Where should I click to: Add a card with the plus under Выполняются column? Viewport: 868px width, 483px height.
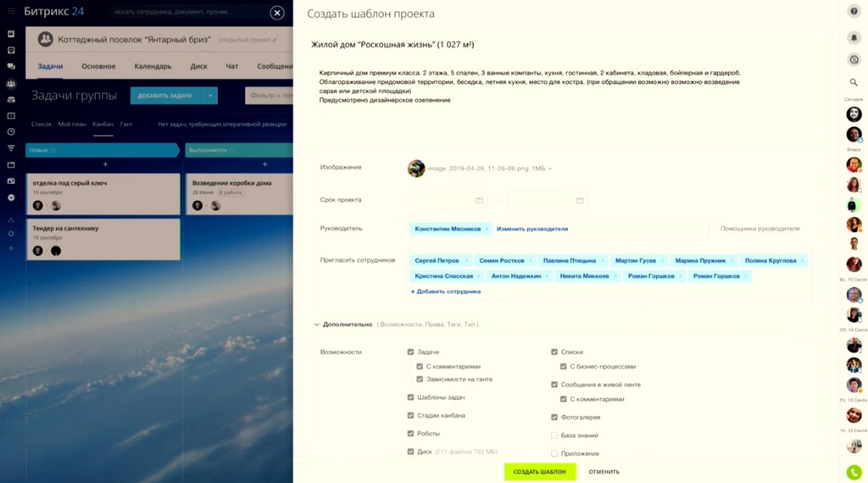coord(264,164)
